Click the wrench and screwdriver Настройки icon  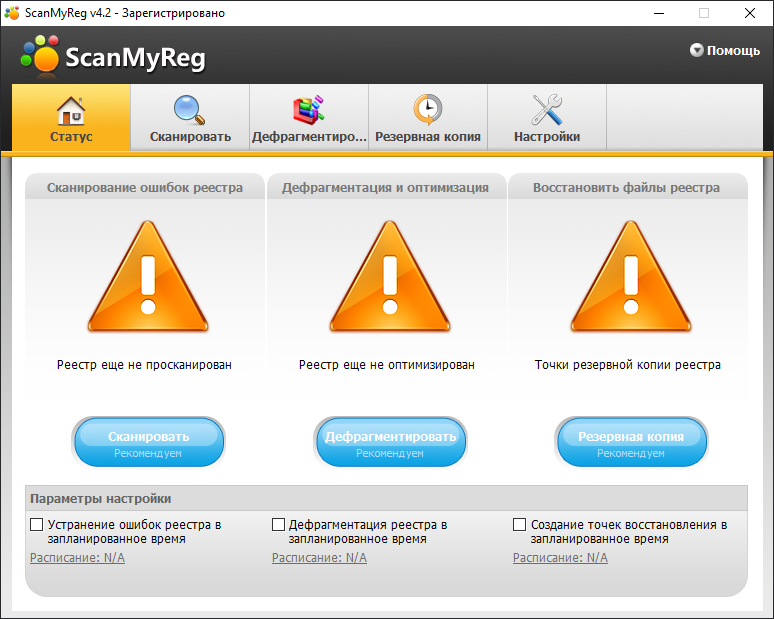coord(547,108)
